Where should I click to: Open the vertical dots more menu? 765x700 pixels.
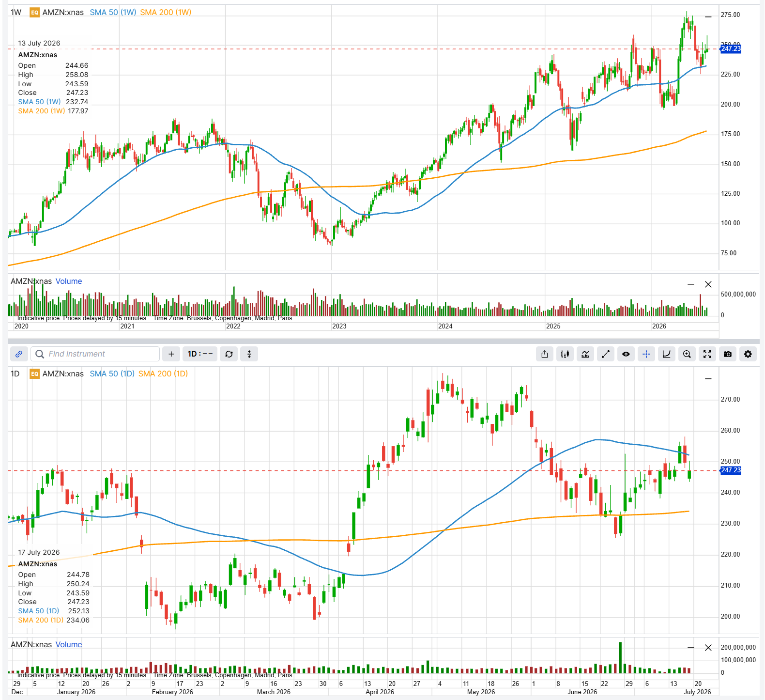249,354
